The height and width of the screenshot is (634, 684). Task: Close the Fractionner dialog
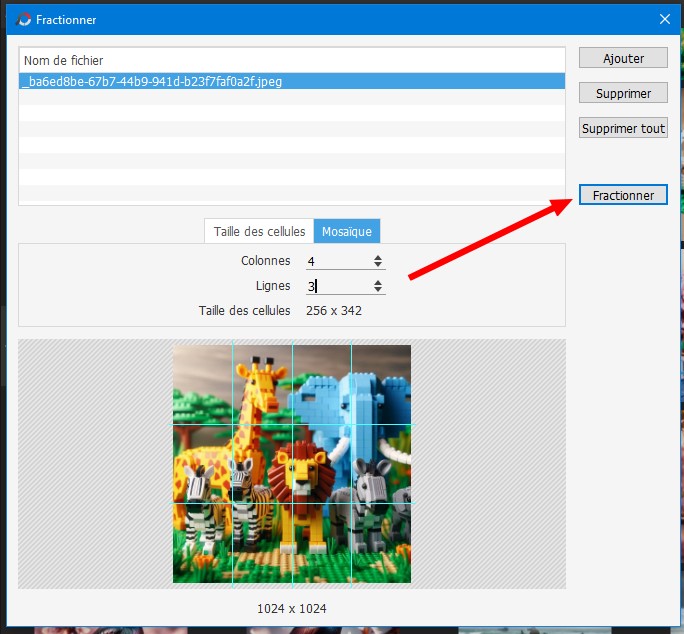(664, 19)
